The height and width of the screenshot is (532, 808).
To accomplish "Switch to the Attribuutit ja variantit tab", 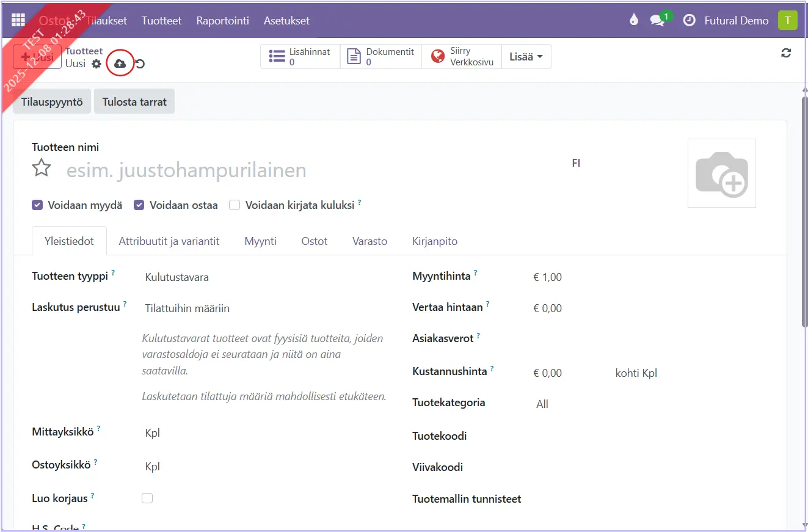I will [x=169, y=241].
